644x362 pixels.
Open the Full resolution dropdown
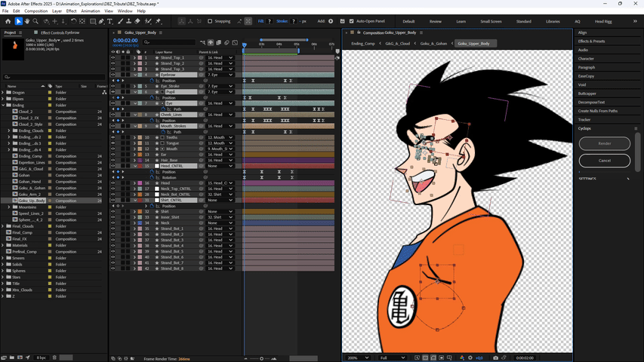393,358
